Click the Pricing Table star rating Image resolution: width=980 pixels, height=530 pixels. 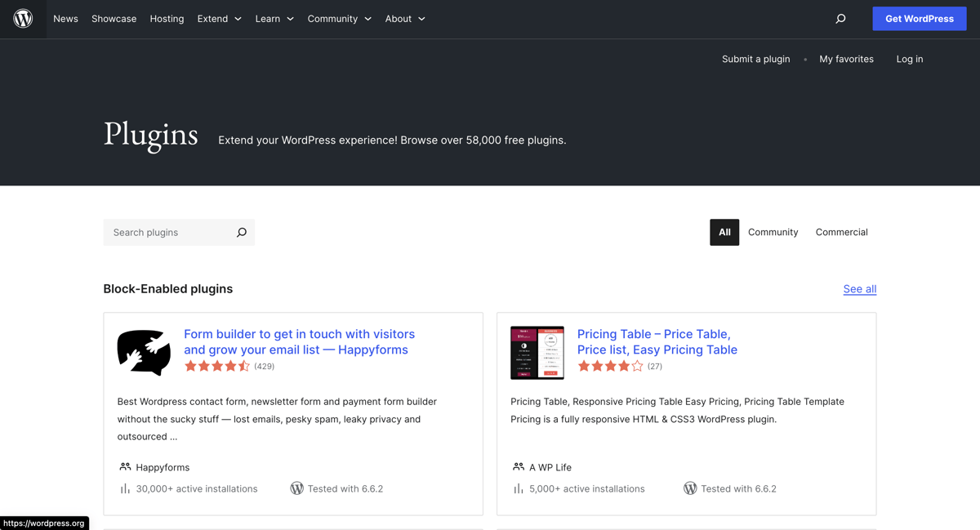click(610, 367)
